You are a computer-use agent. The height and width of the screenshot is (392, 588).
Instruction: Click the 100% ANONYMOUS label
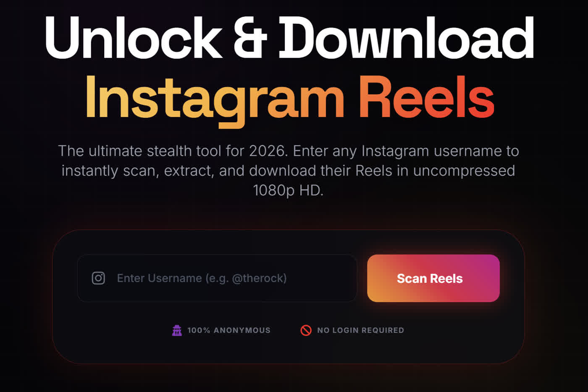[x=229, y=330]
